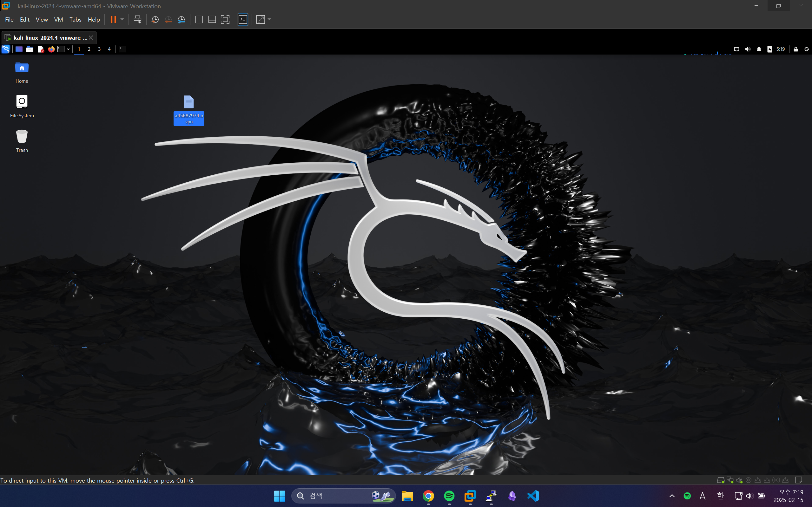
Task: Mute Kali volume in panel
Action: [x=748, y=49]
